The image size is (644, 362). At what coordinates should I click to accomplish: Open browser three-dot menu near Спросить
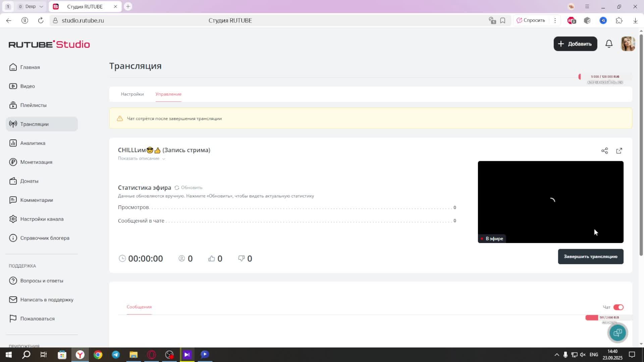click(x=555, y=20)
